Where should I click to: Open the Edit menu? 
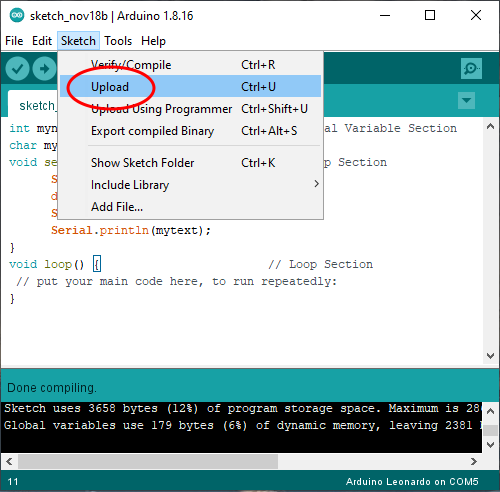(x=42, y=41)
